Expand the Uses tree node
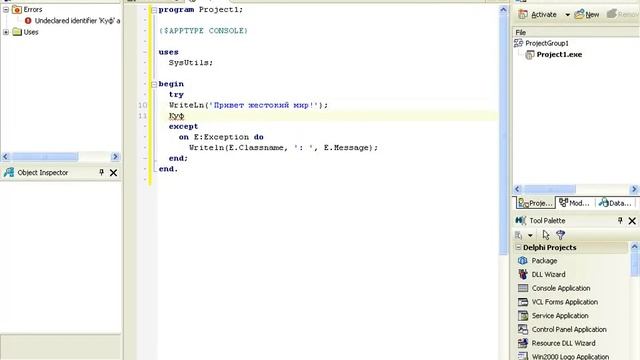Screen dimensions: 640x360 (6, 32)
